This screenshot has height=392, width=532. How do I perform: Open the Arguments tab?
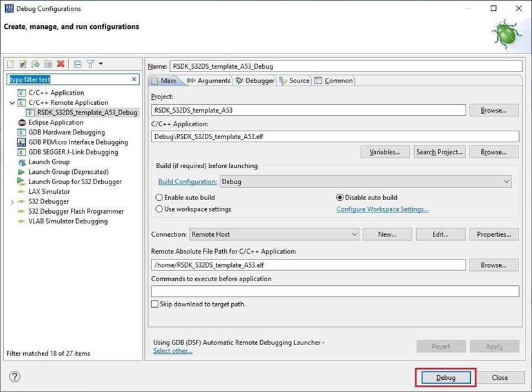click(209, 80)
